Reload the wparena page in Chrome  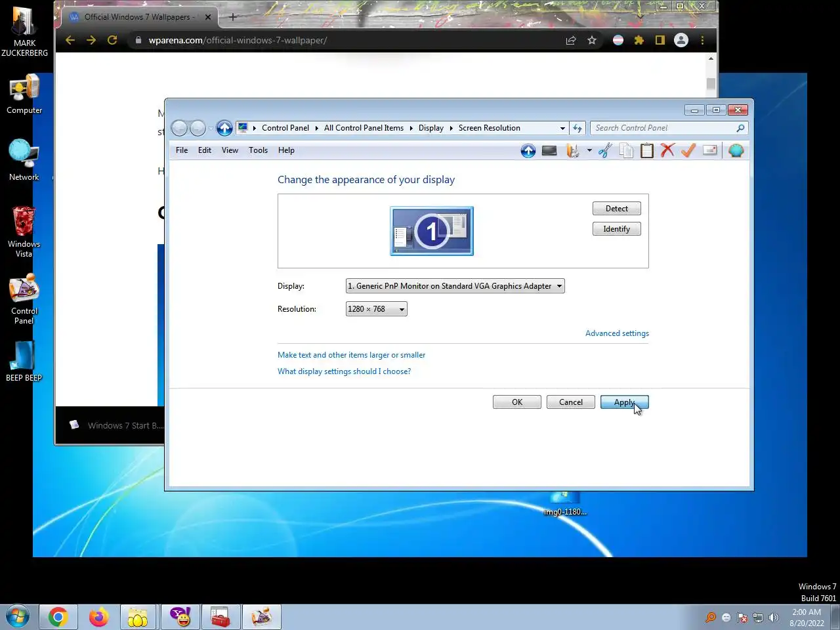click(x=112, y=40)
